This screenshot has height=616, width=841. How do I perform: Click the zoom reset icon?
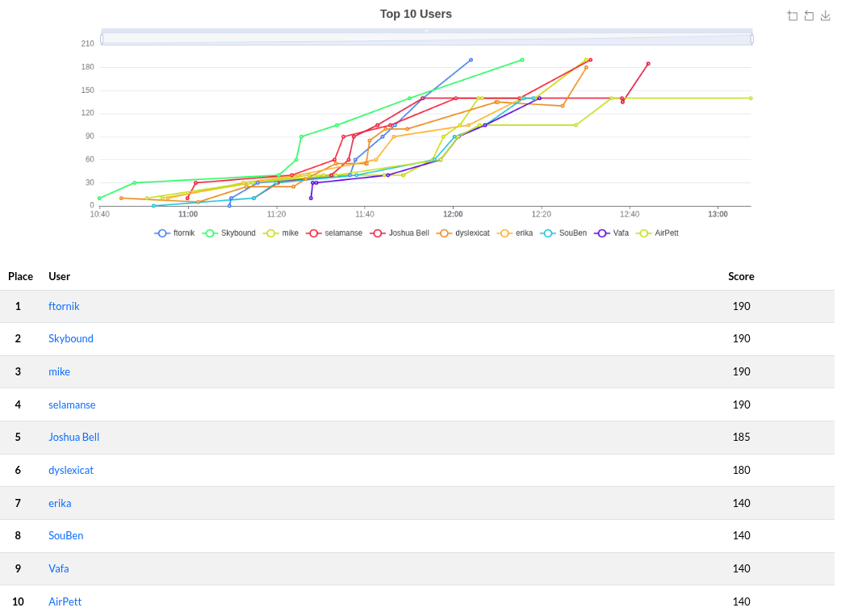pos(809,16)
